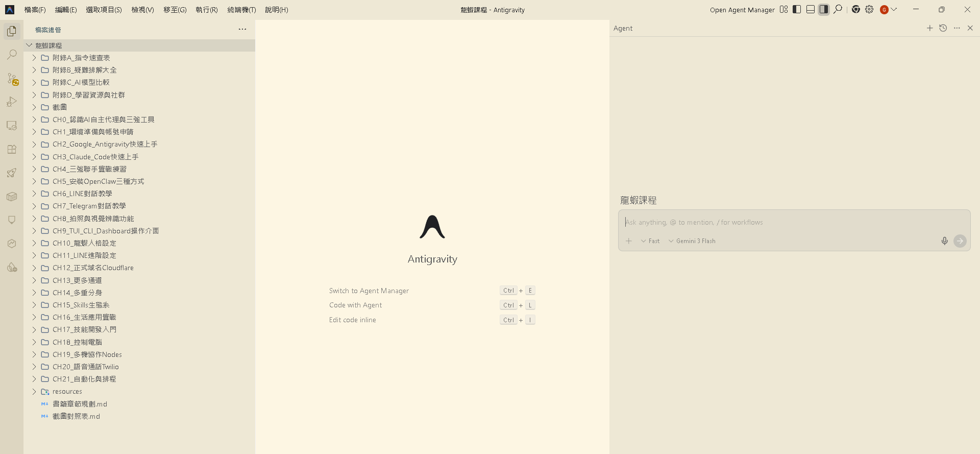Toggle the bottom panel
980x454 pixels.
pos(811,9)
